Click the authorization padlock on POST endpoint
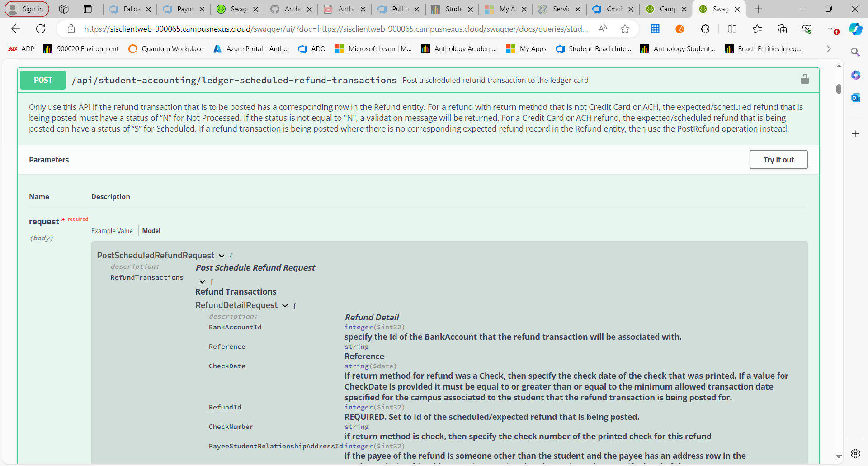The image size is (868, 466). [x=805, y=79]
